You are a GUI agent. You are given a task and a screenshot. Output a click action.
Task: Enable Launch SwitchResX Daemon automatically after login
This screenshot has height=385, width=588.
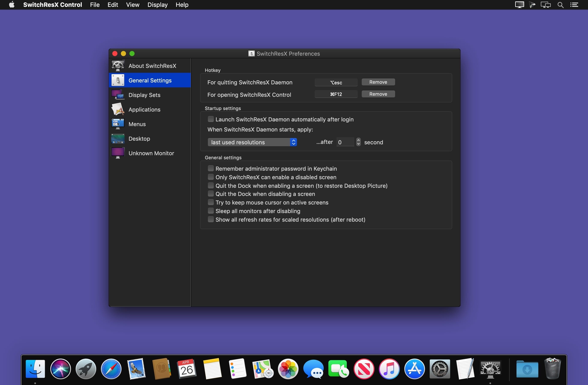tap(210, 119)
